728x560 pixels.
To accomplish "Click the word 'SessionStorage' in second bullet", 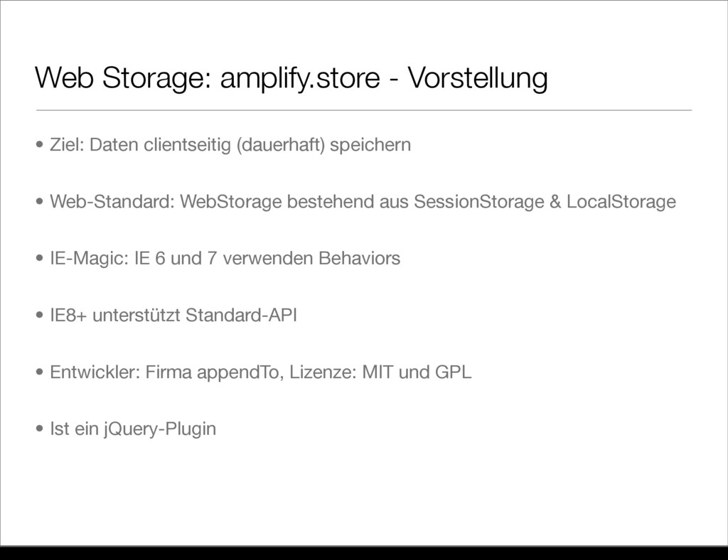I will (x=478, y=202).
